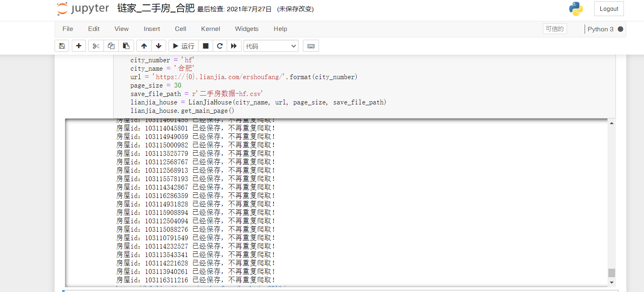644x292 pixels.
Task: Click output row with id 103114045801
Action: coord(196,128)
